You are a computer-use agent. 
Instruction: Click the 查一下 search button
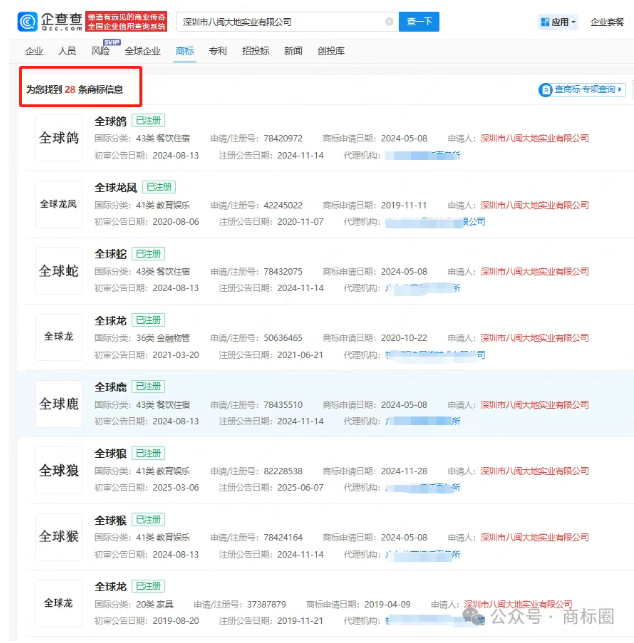point(419,21)
